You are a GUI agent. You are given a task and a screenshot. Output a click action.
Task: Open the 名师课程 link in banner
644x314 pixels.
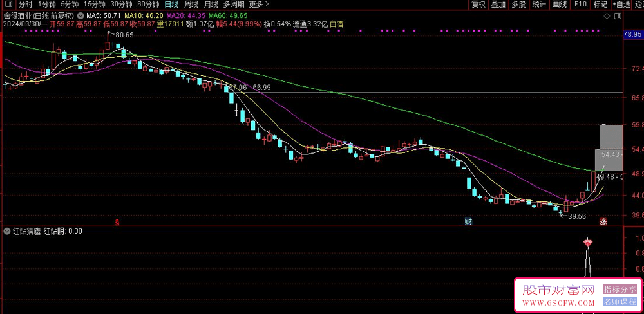coord(619,302)
